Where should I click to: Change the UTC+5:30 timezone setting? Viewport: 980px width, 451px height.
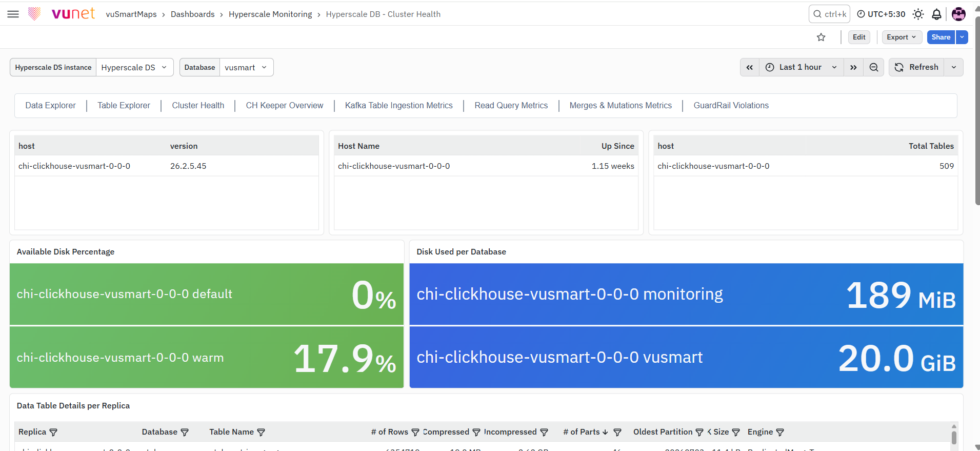click(x=881, y=14)
